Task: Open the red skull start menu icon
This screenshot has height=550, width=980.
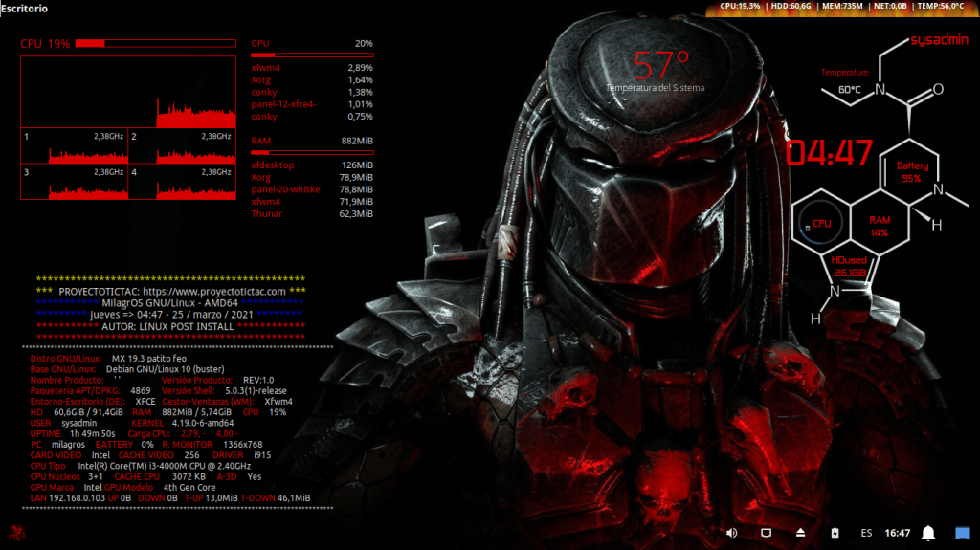Action: [17, 532]
